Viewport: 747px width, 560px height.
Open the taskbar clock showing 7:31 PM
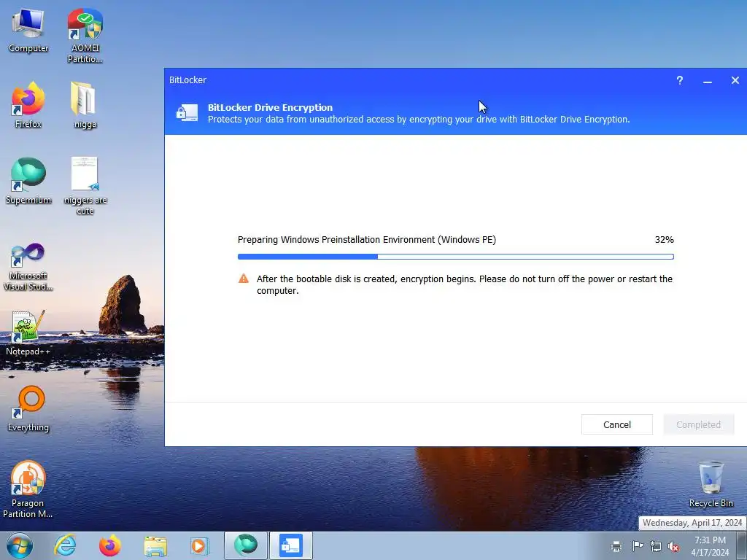pos(710,546)
